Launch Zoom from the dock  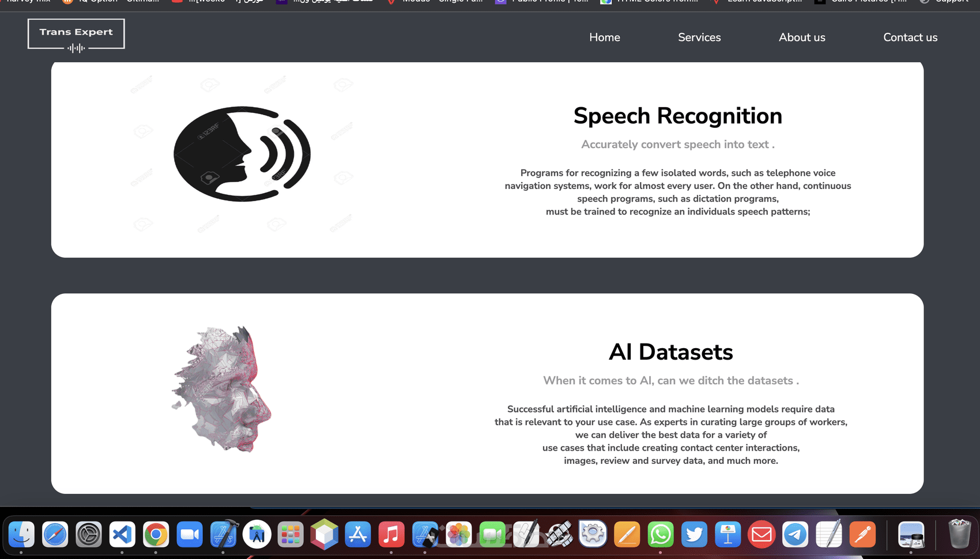click(190, 534)
